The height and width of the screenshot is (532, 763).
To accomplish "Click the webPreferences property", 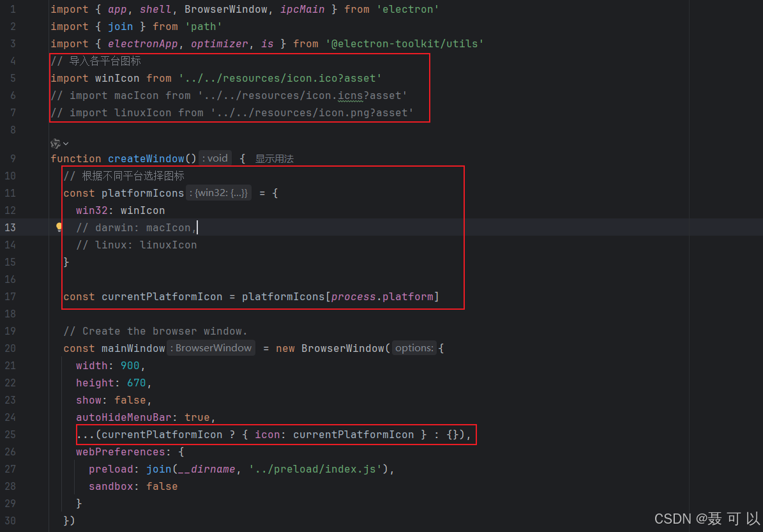I will tap(120, 452).
